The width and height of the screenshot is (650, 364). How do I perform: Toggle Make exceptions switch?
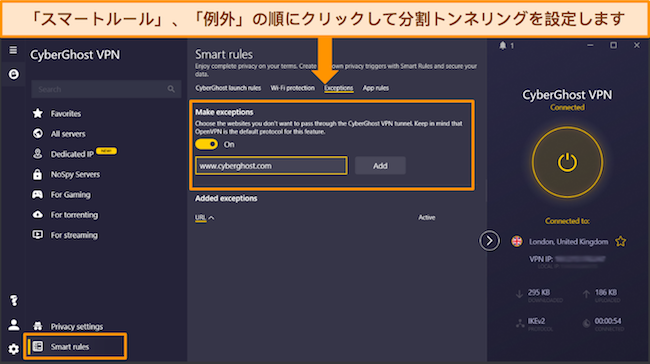click(x=206, y=144)
